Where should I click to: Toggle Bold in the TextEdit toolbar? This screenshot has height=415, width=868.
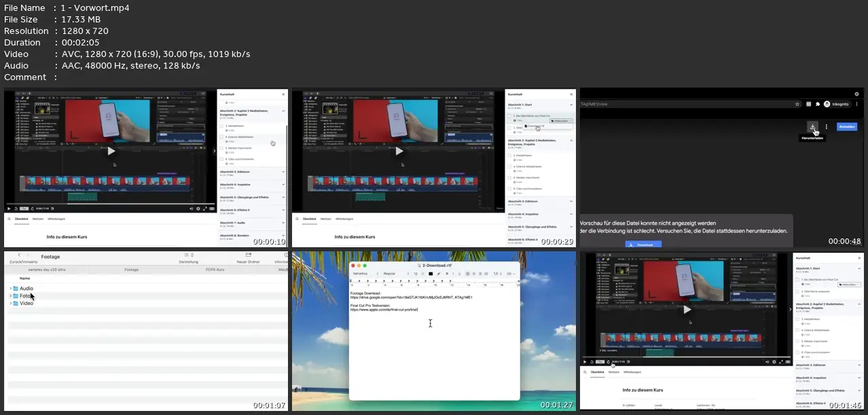tap(447, 274)
